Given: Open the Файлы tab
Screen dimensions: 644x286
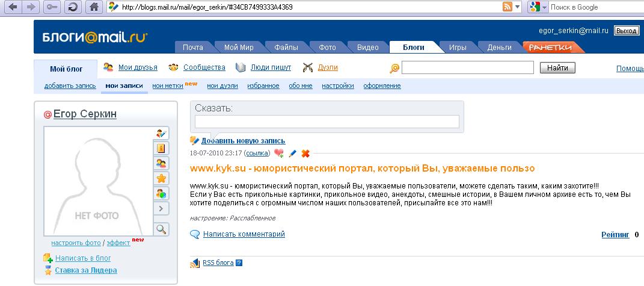Looking at the screenshot, I should tap(286, 48).
